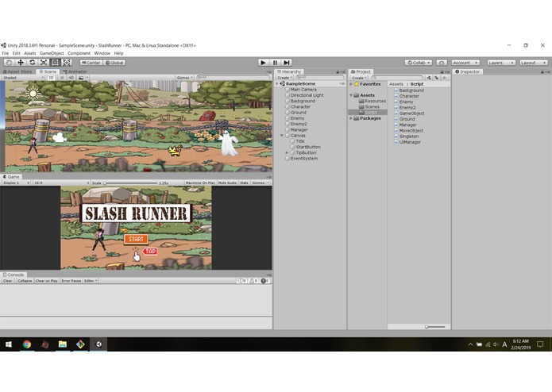The image size is (552, 392).
Task: Select the Move tool
Action: (x=21, y=63)
